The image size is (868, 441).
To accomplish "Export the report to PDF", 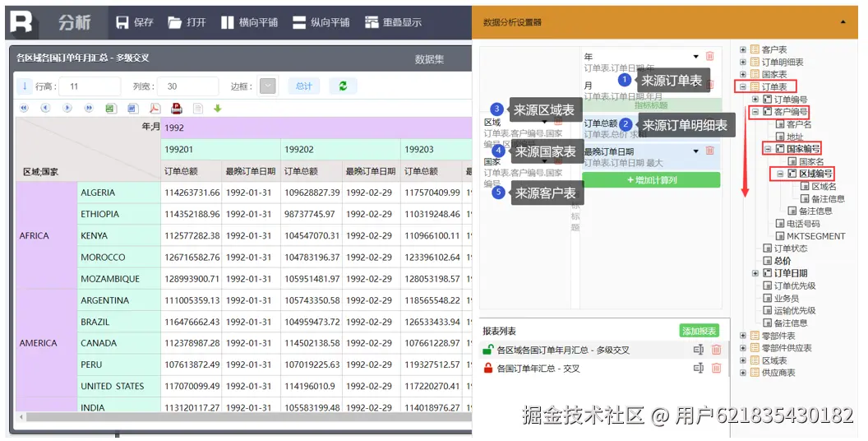I will tap(155, 108).
